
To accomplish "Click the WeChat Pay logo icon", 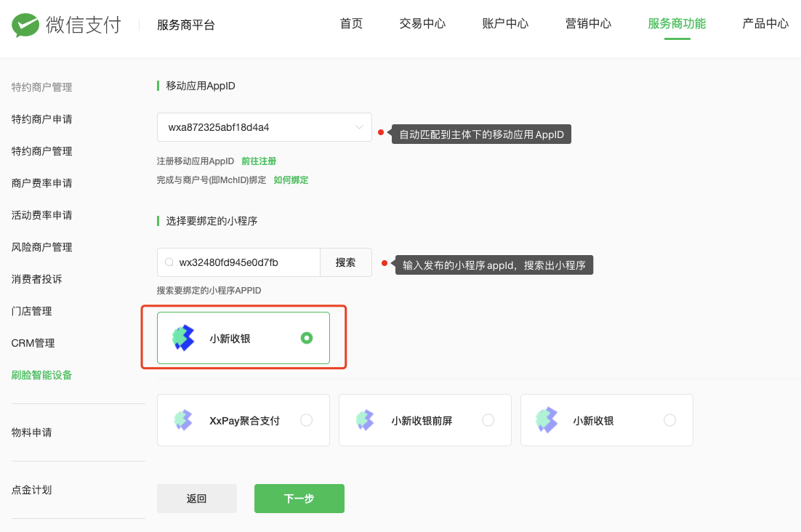I will 25,25.
